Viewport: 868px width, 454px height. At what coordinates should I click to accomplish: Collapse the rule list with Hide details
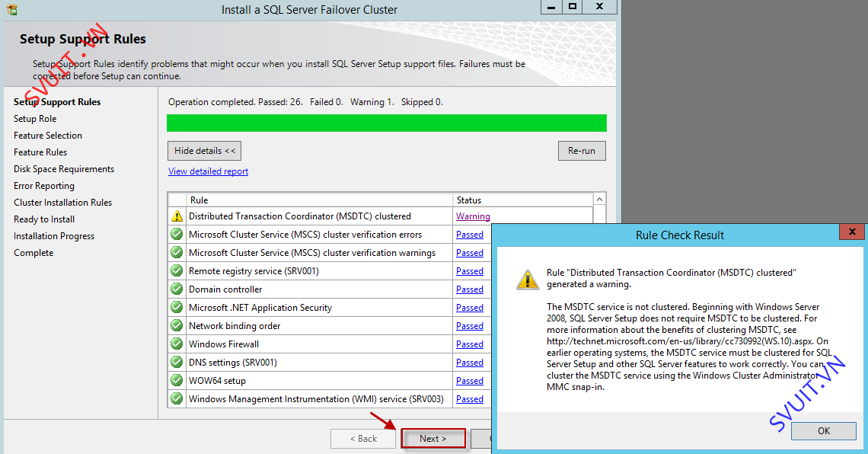click(204, 151)
